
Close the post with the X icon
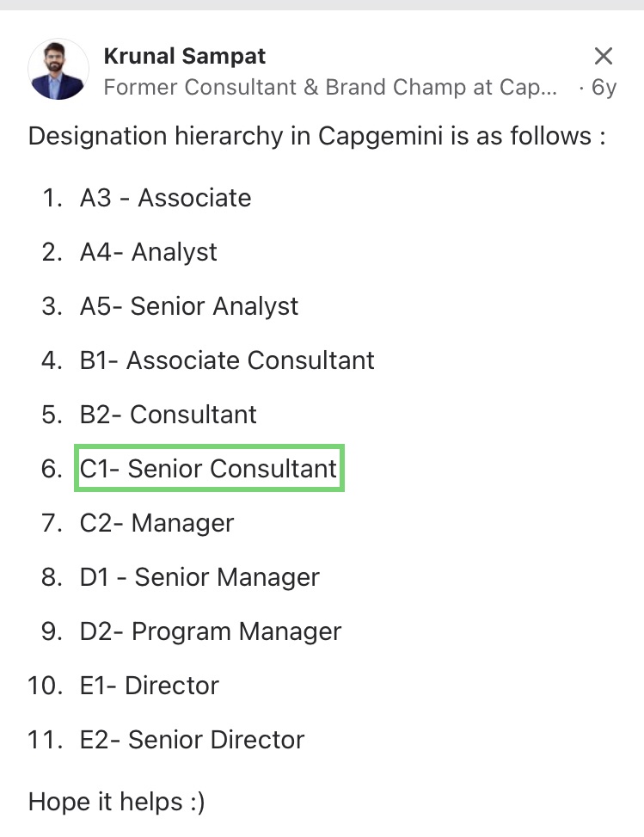[604, 57]
